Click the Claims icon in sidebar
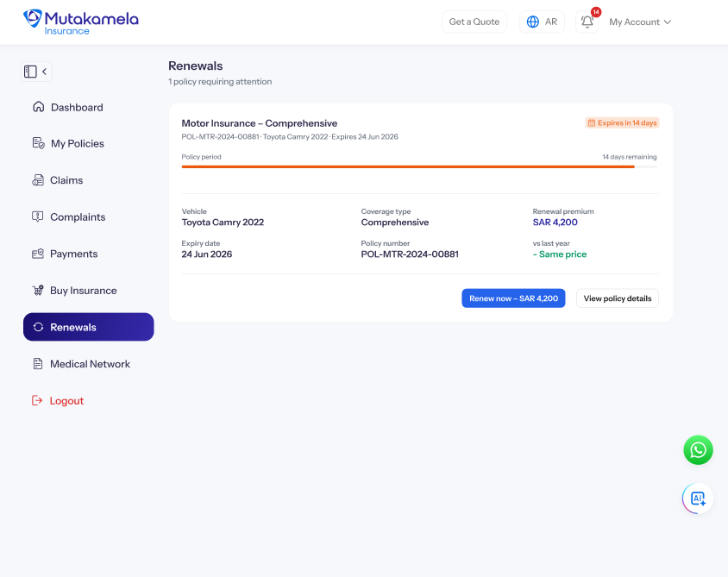Viewport: 728px width, 577px height. (x=38, y=180)
